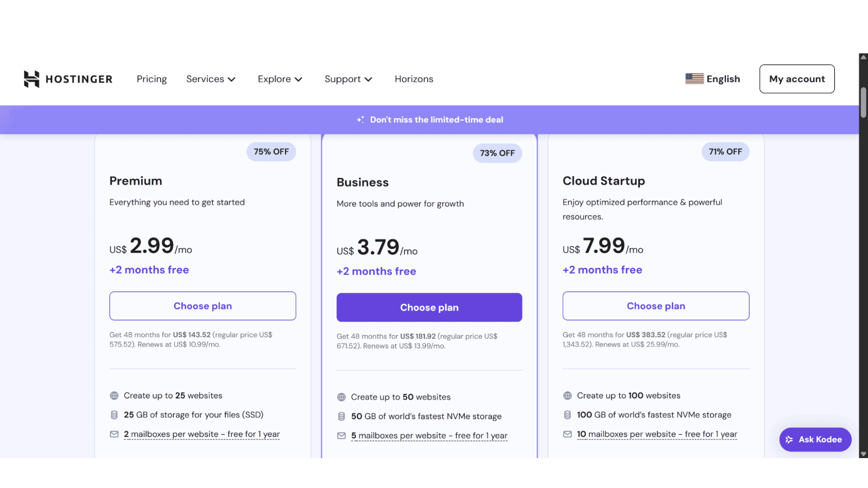868x488 pixels.
Task: Click 'Enjoy optimized performance & powerful resources' text
Action: (643, 210)
